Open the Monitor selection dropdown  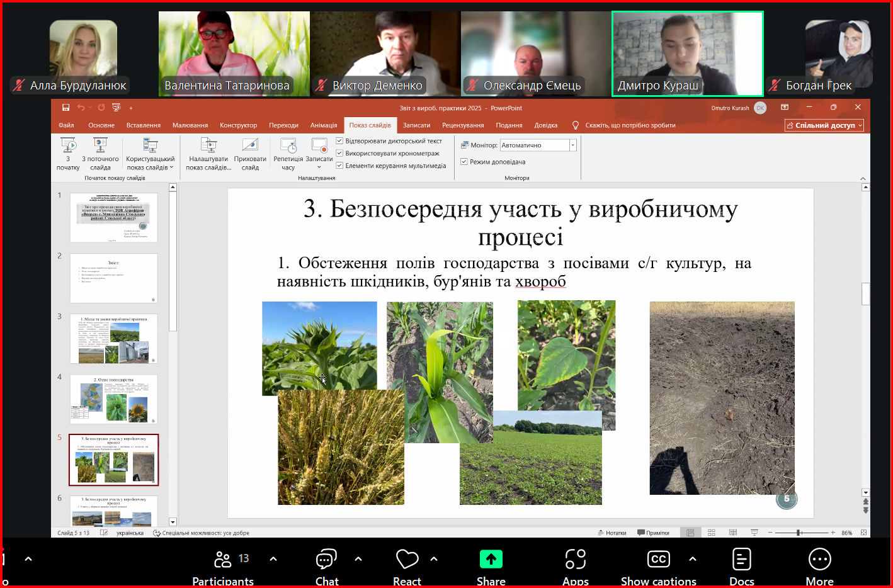(x=572, y=145)
